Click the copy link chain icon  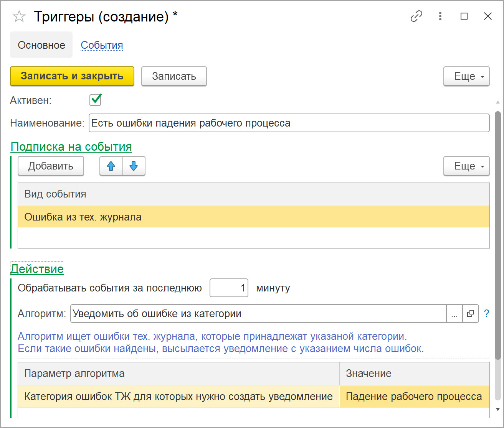[x=416, y=16]
